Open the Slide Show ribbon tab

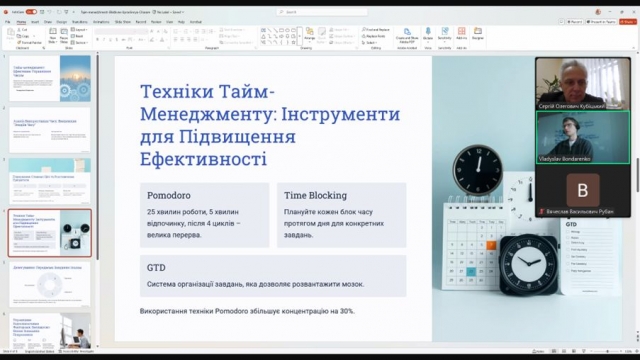coord(123,22)
